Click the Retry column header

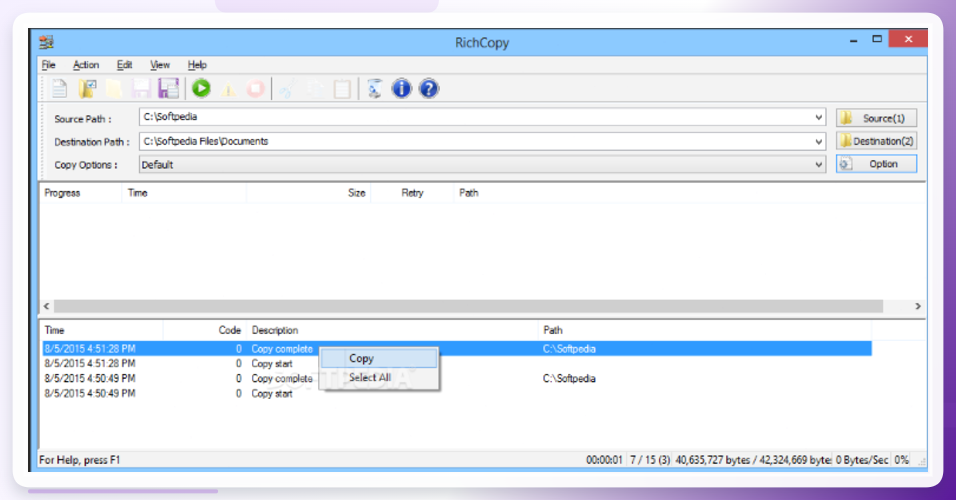pos(412,193)
